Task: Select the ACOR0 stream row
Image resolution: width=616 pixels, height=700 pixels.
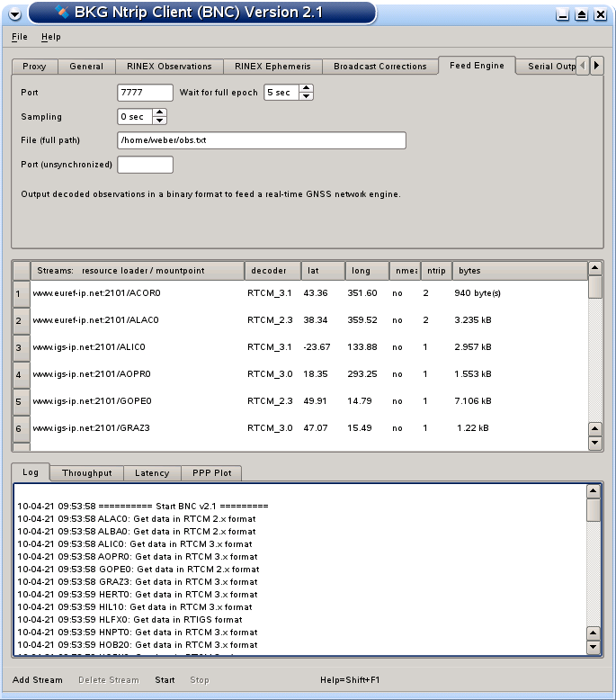Action: tap(135, 293)
